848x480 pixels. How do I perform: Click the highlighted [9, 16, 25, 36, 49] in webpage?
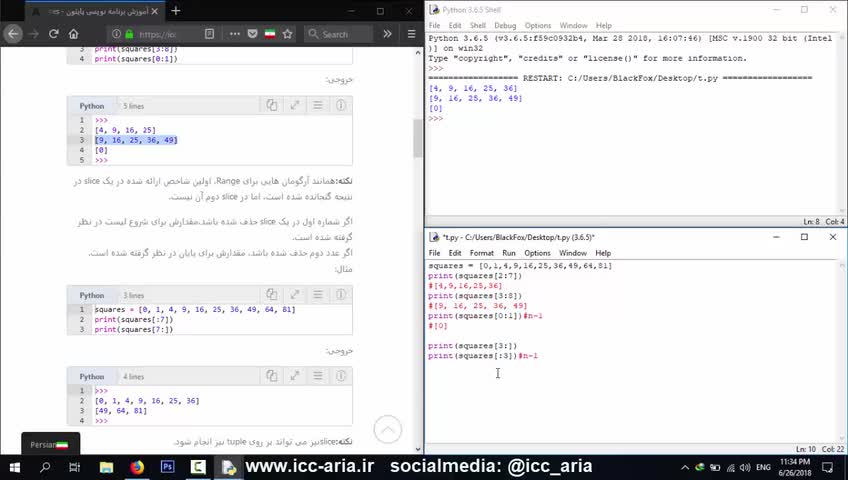136,140
